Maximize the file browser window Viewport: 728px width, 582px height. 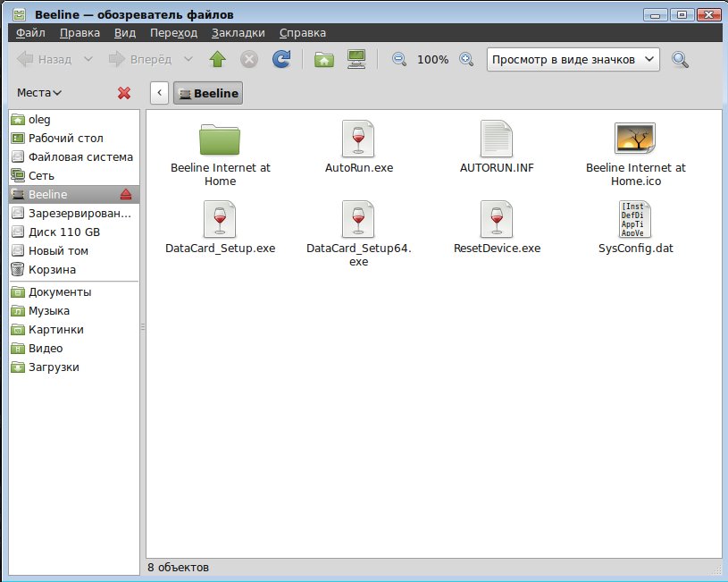click(682, 15)
